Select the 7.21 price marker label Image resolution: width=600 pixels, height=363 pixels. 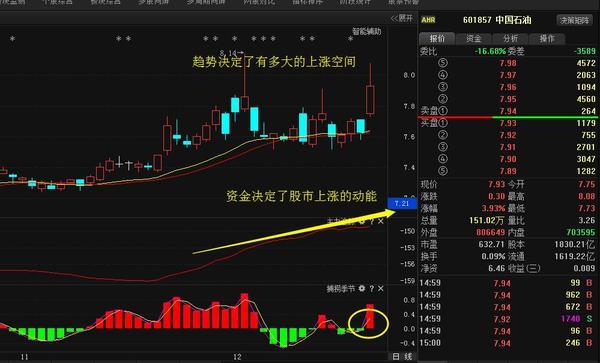pos(402,203)
